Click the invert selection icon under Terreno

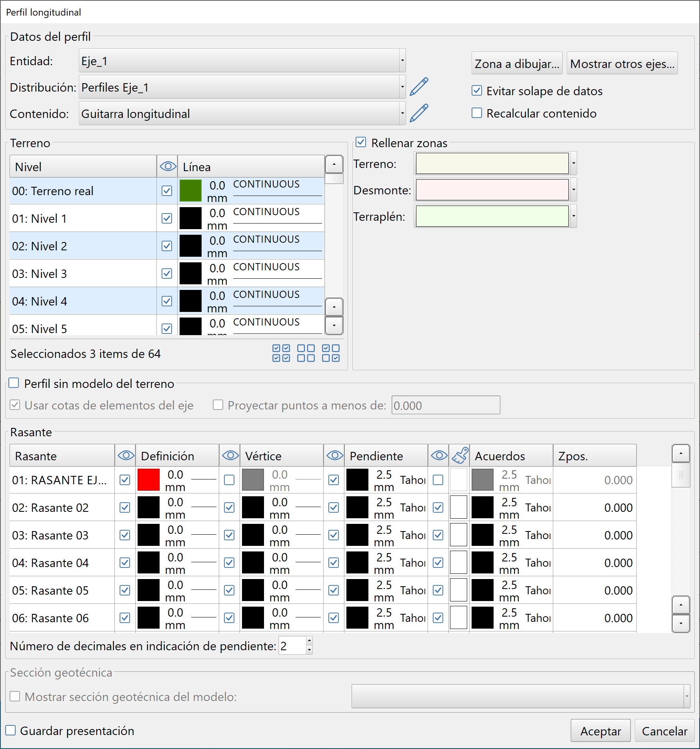331,353
